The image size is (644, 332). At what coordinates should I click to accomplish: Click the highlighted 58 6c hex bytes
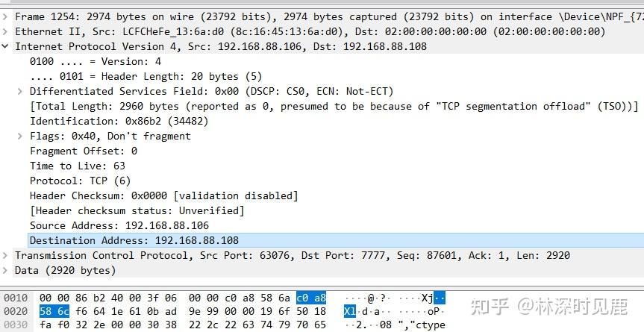[54, 311]
